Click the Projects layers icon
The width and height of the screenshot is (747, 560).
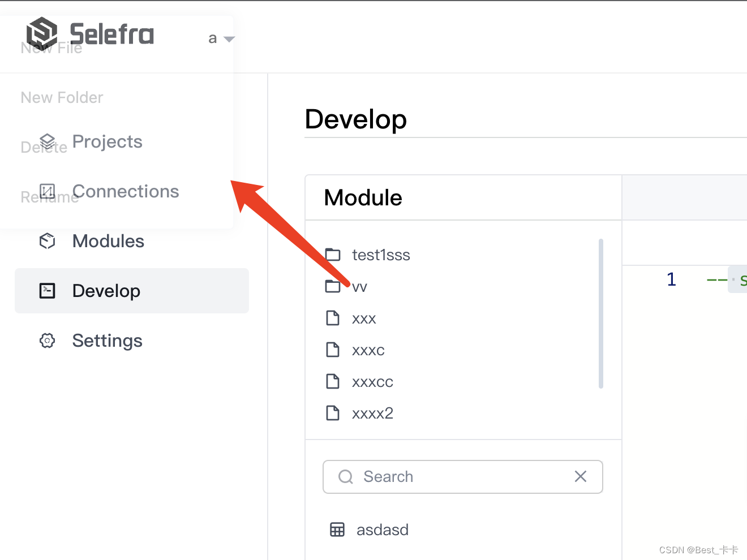(x=48, y=141)
